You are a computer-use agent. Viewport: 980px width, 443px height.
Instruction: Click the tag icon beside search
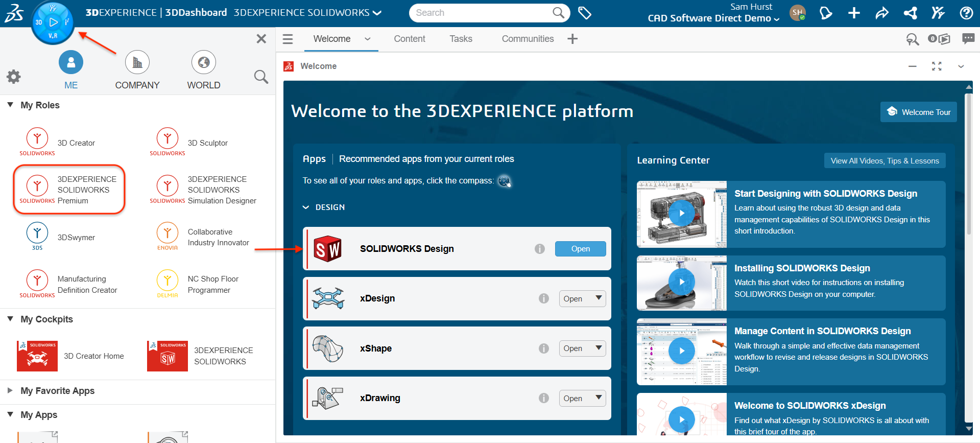tap(585, 13)
